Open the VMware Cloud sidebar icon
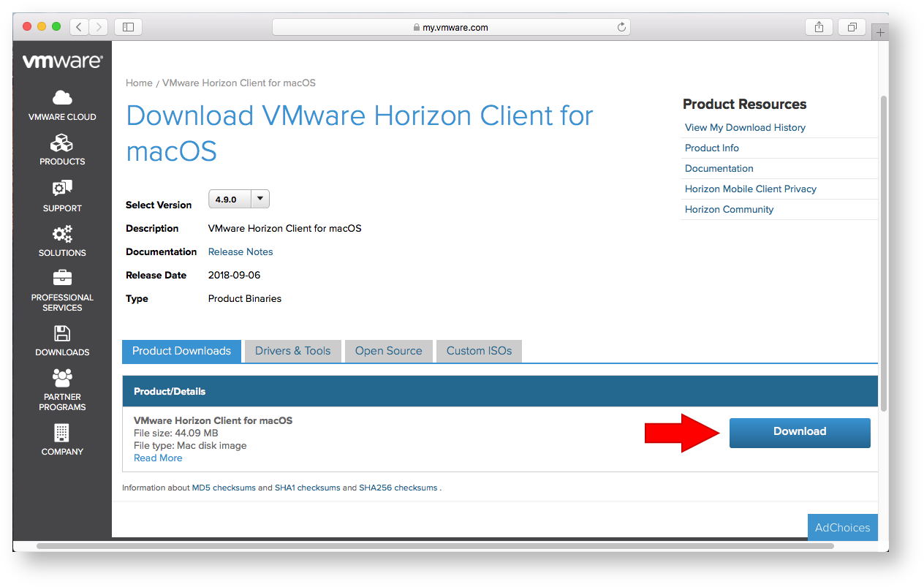This screenshot has width=924, height=587. click(62, 97)
